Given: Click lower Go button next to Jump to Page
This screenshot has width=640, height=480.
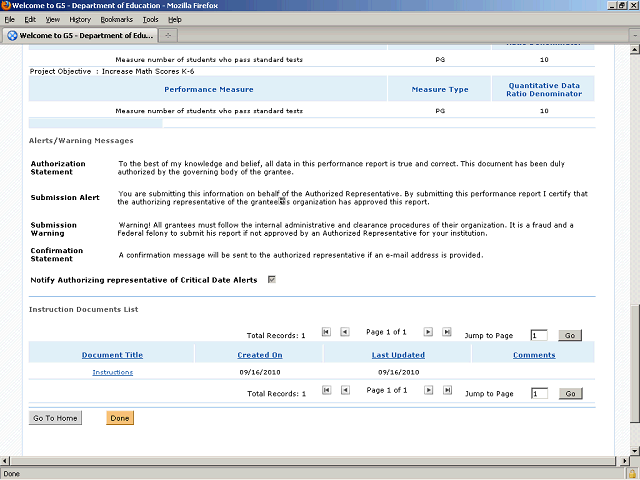Looking at the screenshot, I should pos(570,393).
